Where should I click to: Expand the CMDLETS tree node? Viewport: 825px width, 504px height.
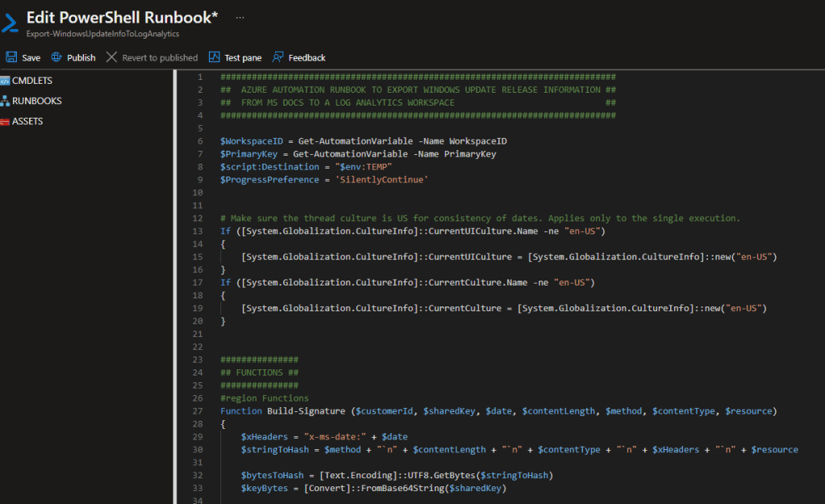31,81
